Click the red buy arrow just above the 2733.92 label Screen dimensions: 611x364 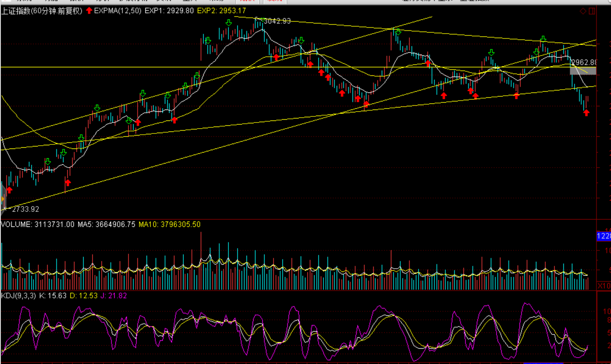point(9,190)
